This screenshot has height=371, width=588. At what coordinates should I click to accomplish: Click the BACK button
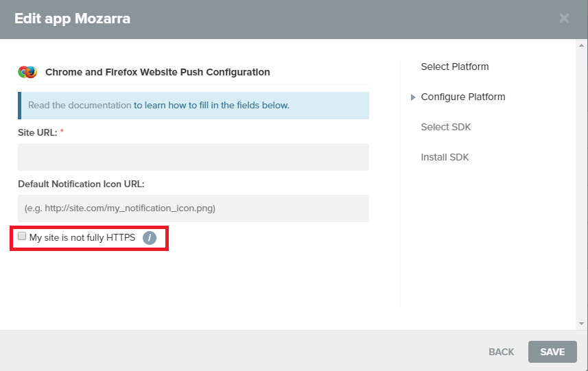click(501, 352)
